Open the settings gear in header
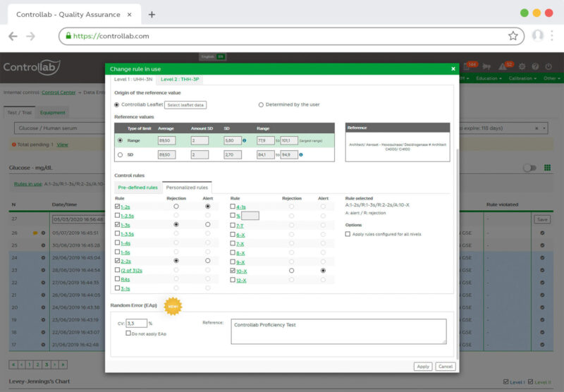 pos(522,66)
